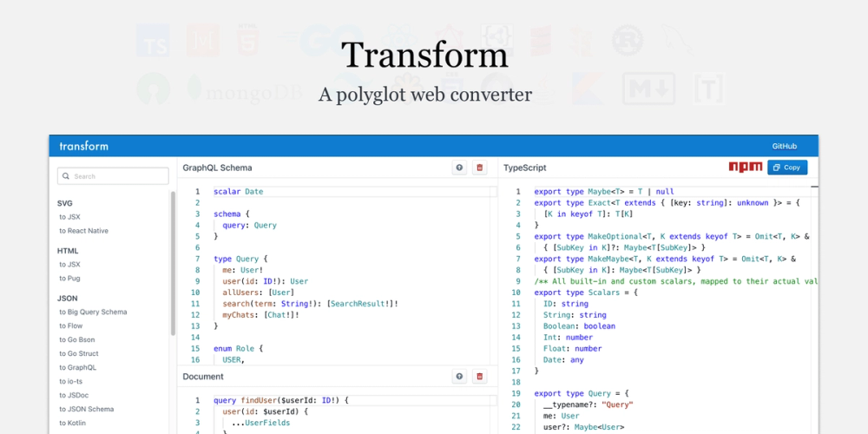Screen dimensions: 868x434
Task: Click the JSON section heading
Action: [x=68, y=299]
